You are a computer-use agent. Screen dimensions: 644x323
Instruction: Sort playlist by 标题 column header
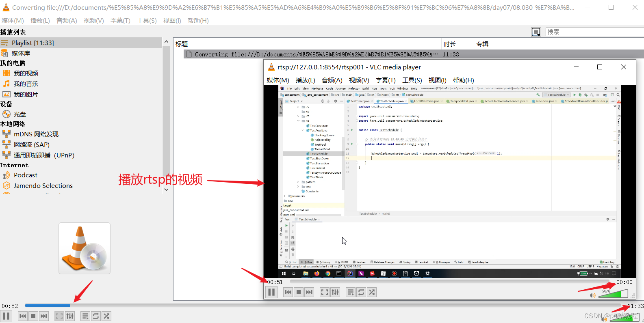click(x=307, y=44)
